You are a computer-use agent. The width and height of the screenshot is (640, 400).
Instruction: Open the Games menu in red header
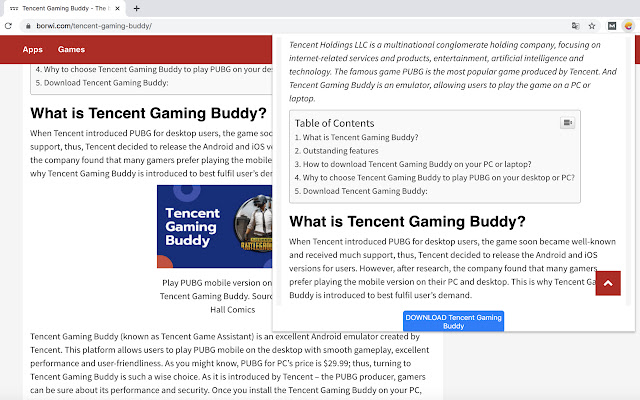[71, 49]
